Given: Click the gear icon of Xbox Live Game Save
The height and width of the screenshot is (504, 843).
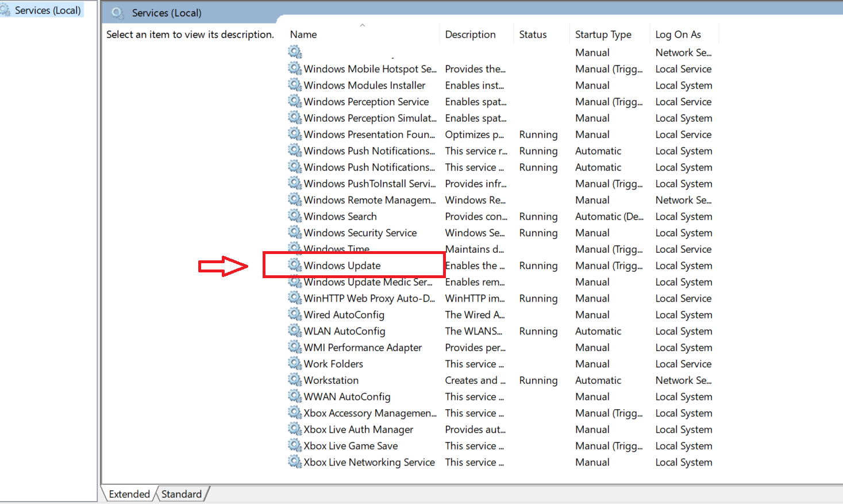Looking at the screenshot, I should point(295,445).
